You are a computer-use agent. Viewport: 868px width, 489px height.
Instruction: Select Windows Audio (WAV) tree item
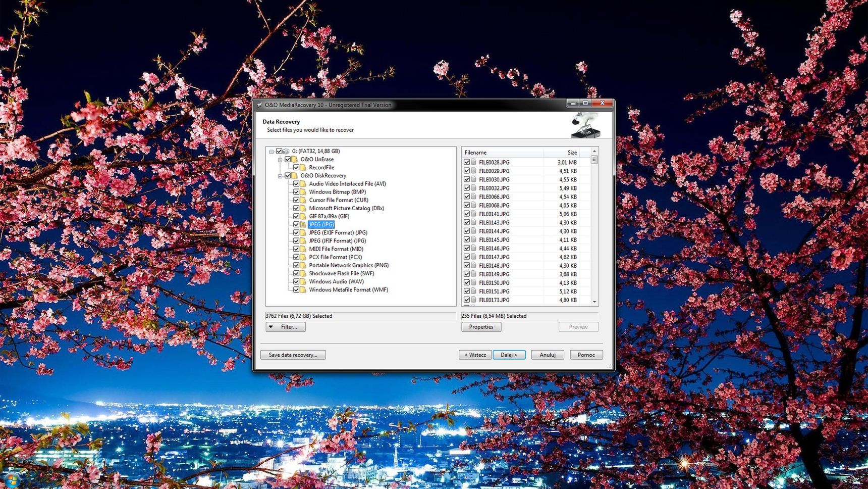tap(336, 281)
